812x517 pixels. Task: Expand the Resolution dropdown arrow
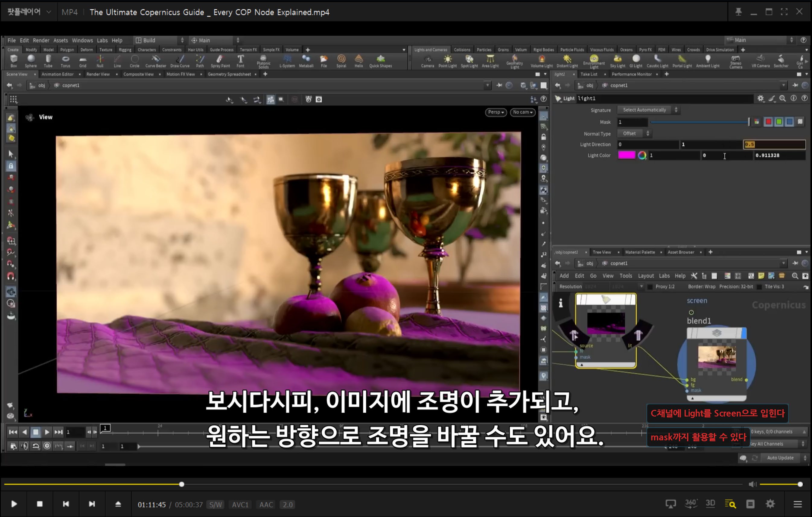[x=642, y=287]
